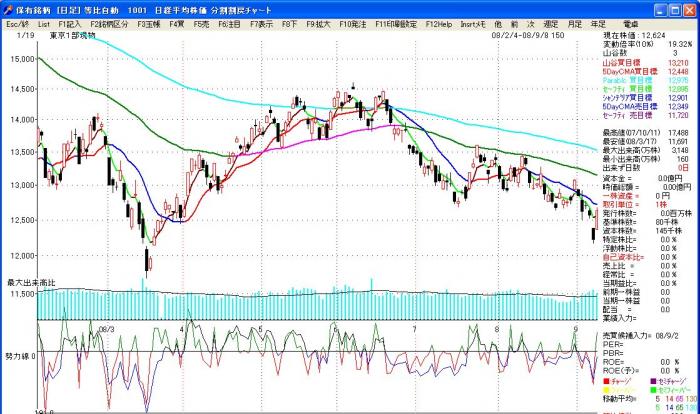The width and height of the screenshot is (700, 414).
Task: Click the yellow フィーバー legend swatch
Action: point(606,390)
